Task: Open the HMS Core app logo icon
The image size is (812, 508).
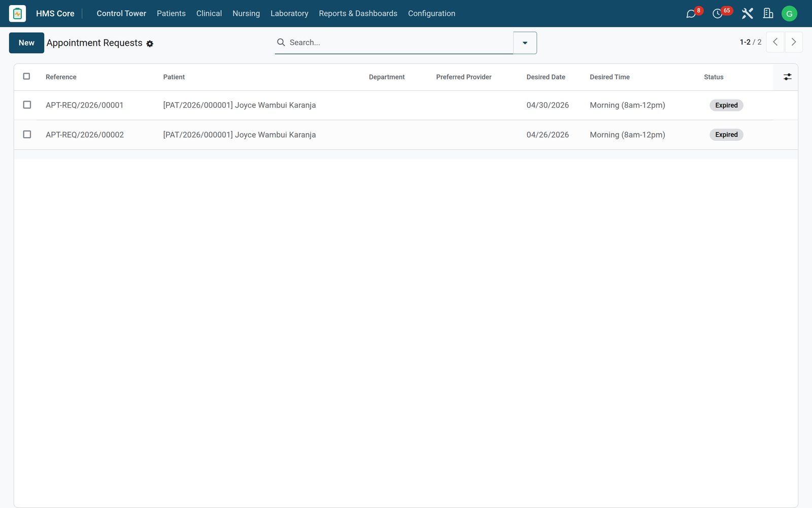Action: [17, 13]
